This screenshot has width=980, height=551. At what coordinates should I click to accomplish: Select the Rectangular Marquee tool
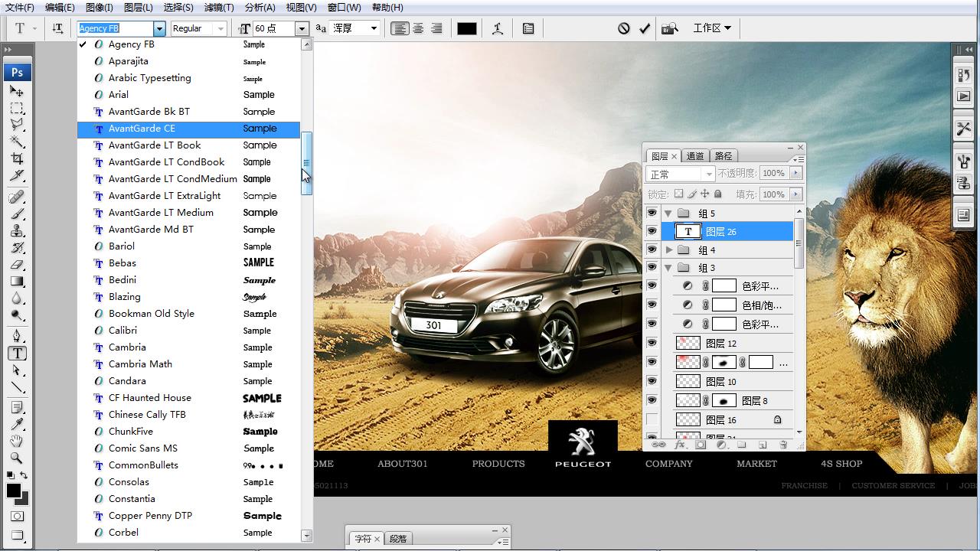point(17,108)
